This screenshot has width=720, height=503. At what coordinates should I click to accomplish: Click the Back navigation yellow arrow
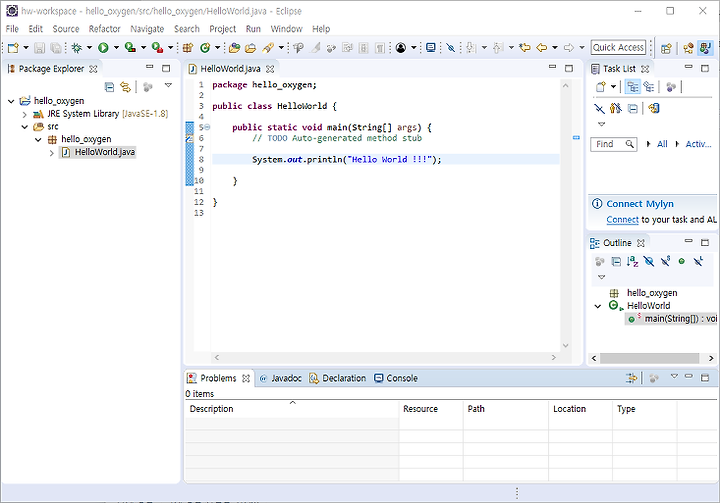(x=542, y=47)
